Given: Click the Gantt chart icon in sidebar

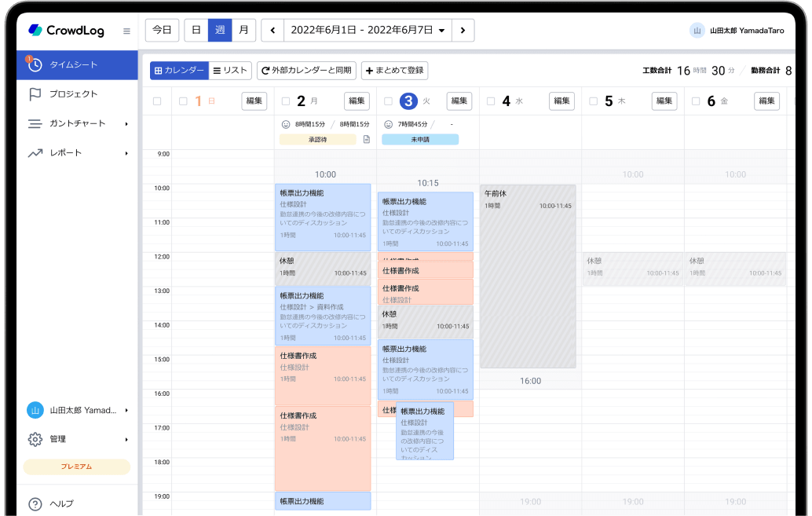Looking at the screenshot, I should pos(35,123).
